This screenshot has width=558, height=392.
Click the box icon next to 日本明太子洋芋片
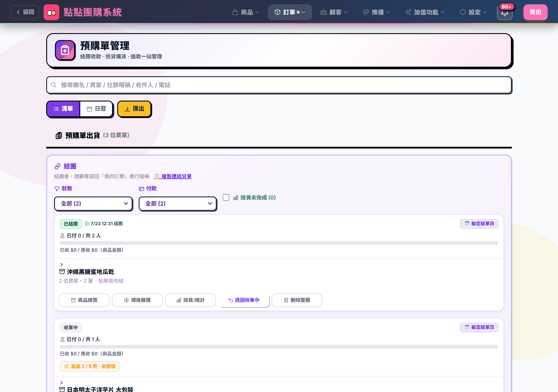tap(62, 390)
